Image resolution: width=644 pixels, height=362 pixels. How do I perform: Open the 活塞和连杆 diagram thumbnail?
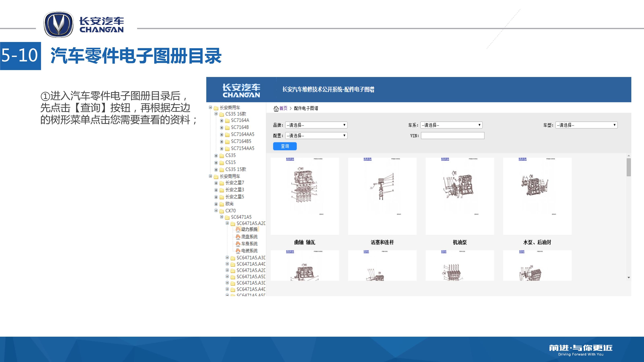coord(382,196)
